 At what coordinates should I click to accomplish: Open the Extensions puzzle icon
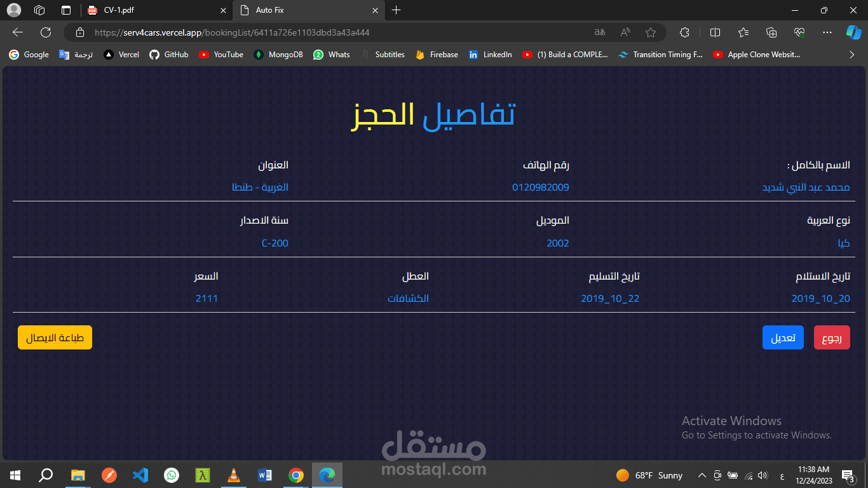point(684,32)
